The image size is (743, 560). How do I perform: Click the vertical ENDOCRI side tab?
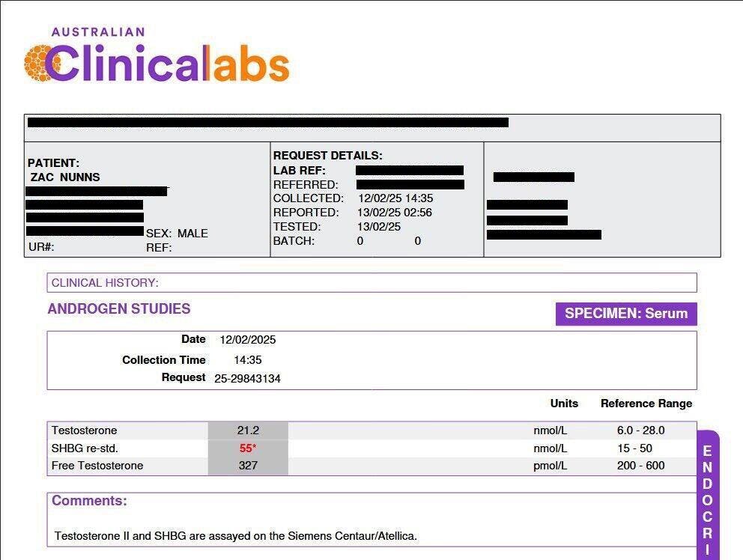(708, 495)
